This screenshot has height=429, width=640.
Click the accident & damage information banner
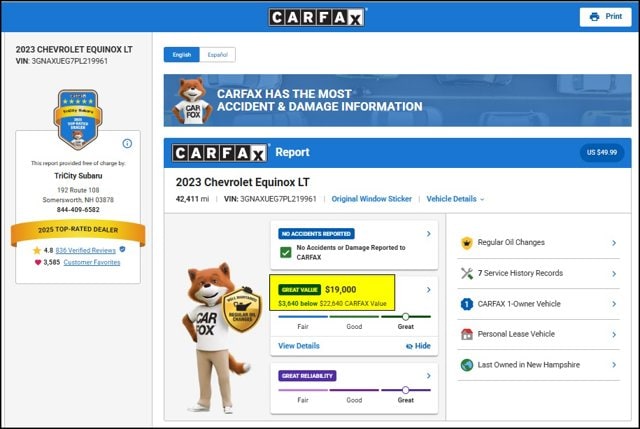click(398, 100)
